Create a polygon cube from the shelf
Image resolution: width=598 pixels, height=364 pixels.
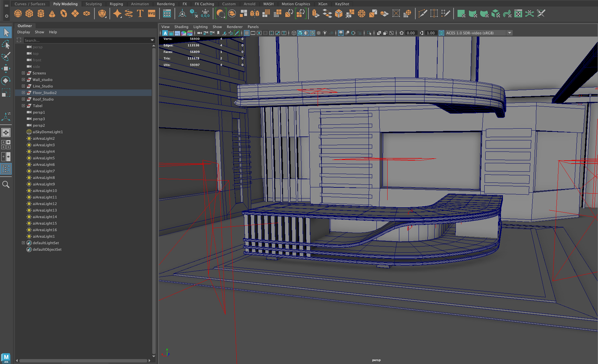[29, 14]
